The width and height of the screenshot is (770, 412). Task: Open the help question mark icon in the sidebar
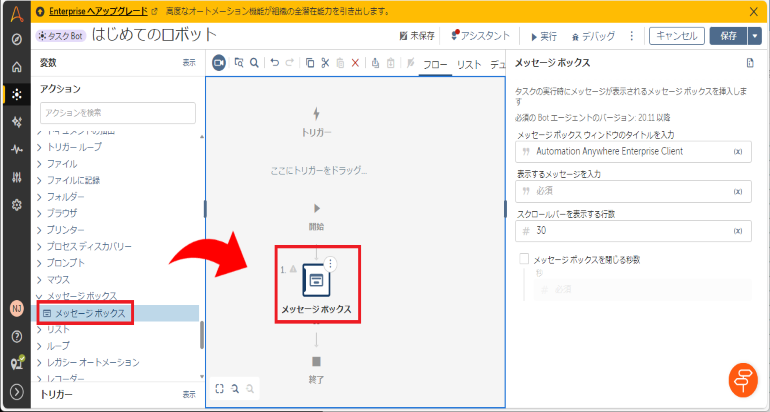pos(17,335)
